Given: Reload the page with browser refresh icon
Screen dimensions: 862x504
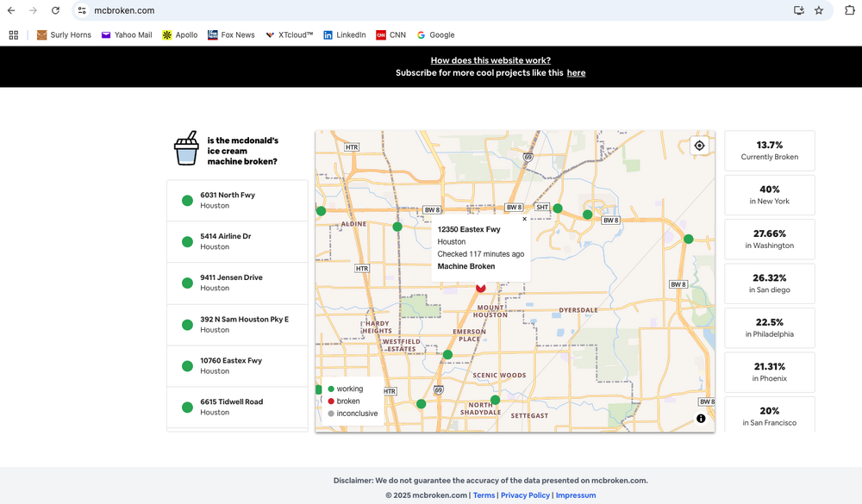Looking at the screenshot, I should 55,10.
